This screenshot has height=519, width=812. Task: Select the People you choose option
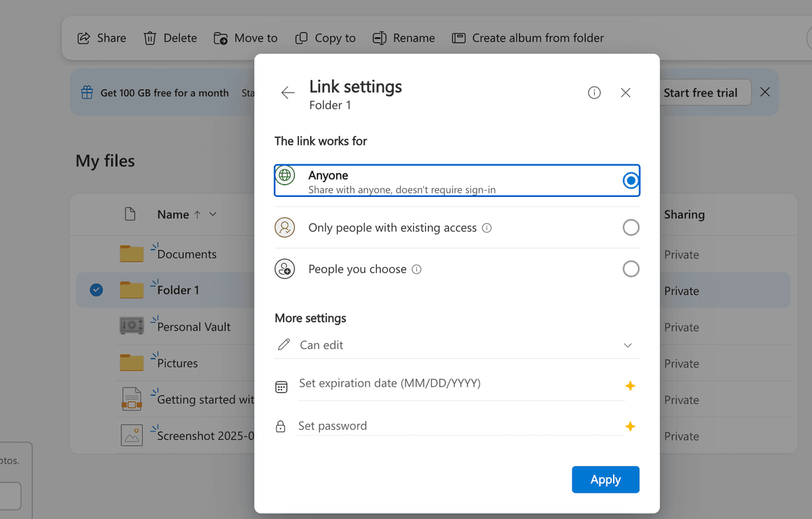[631, 269]
